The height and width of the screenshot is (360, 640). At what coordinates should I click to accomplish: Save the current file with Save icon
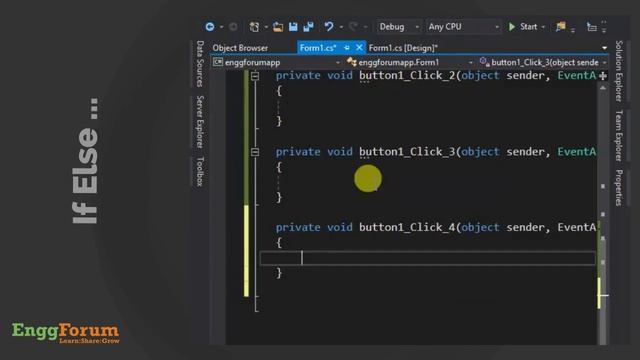tap(293, 27)
